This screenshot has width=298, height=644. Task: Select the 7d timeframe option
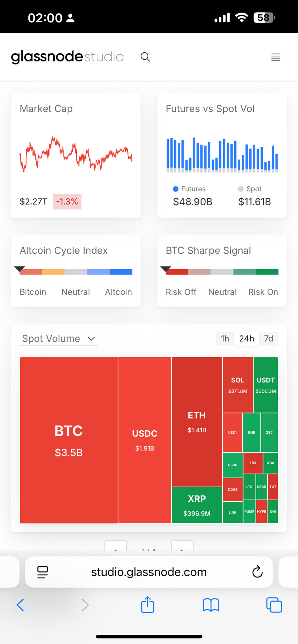(x=268, y=339)
